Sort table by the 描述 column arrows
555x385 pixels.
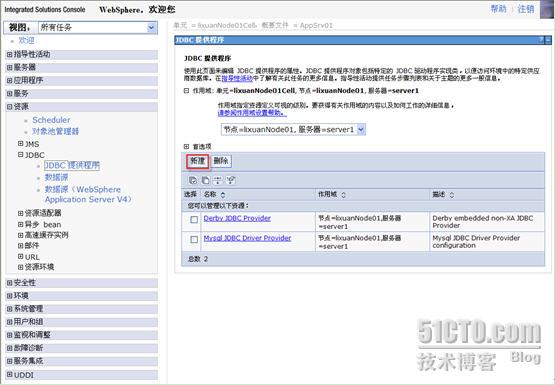451,195
